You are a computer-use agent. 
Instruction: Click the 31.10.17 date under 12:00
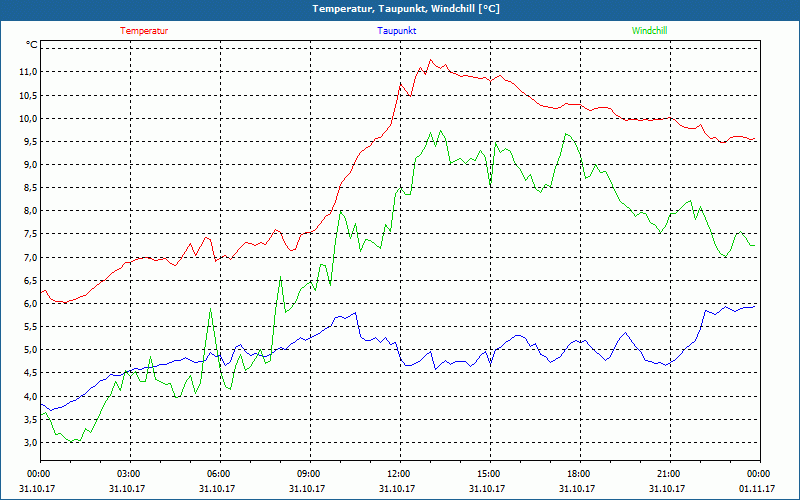(397, 488)
